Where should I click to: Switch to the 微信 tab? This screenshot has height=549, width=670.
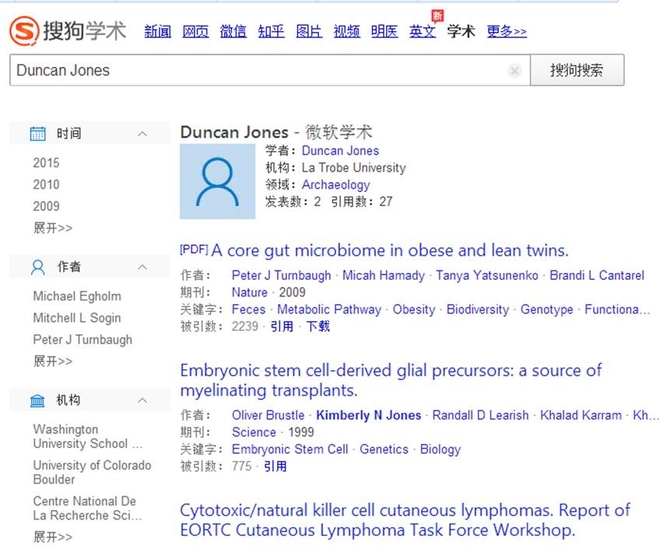tap(233, 31)
